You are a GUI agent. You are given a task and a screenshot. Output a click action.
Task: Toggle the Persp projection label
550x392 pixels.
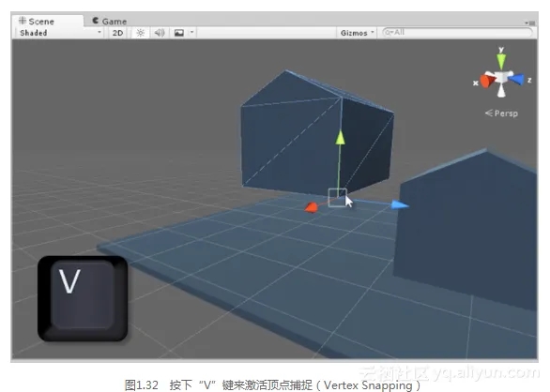pos(501,113)
